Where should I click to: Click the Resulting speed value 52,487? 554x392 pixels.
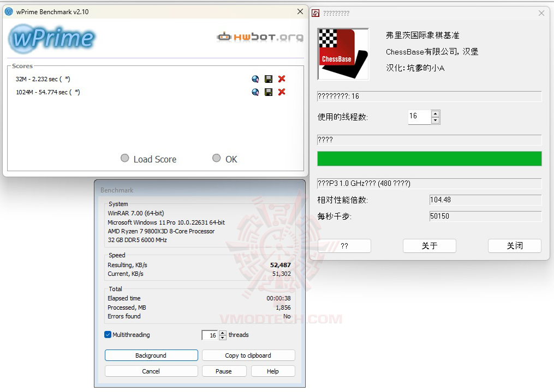click(281, 265)
